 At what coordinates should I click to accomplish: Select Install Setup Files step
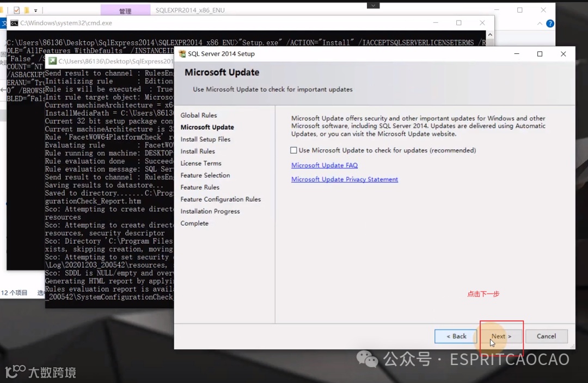coord(205,139)
